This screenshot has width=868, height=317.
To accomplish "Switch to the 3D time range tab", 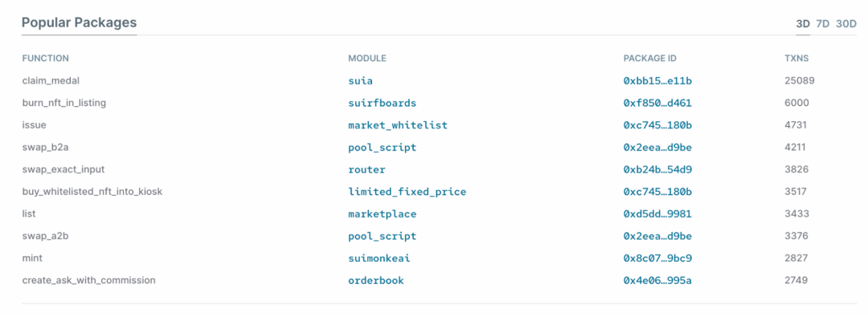I will tap(803, 24).
